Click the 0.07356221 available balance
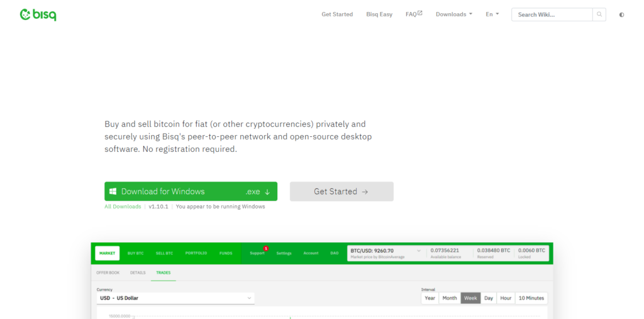 click(x=445, y=250)
